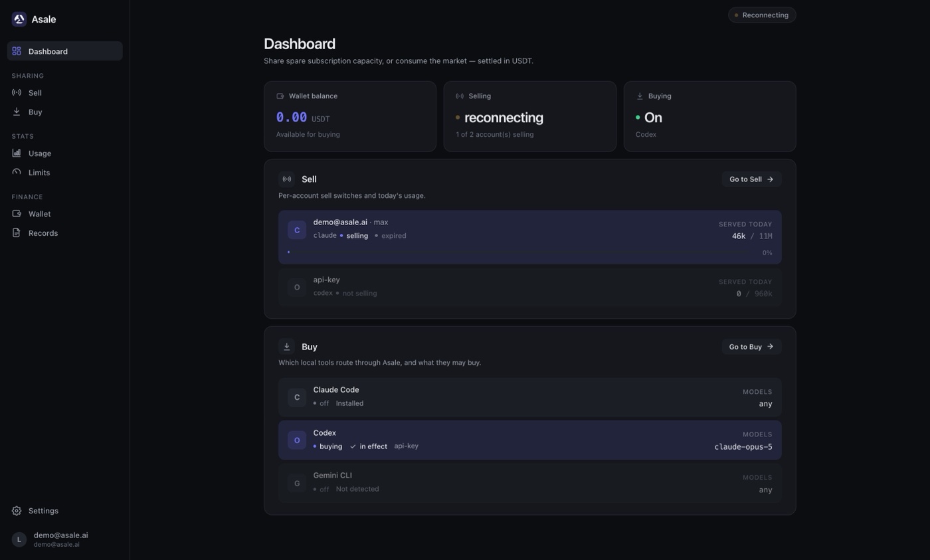Click the Go to Sell button

click(751, 179)
